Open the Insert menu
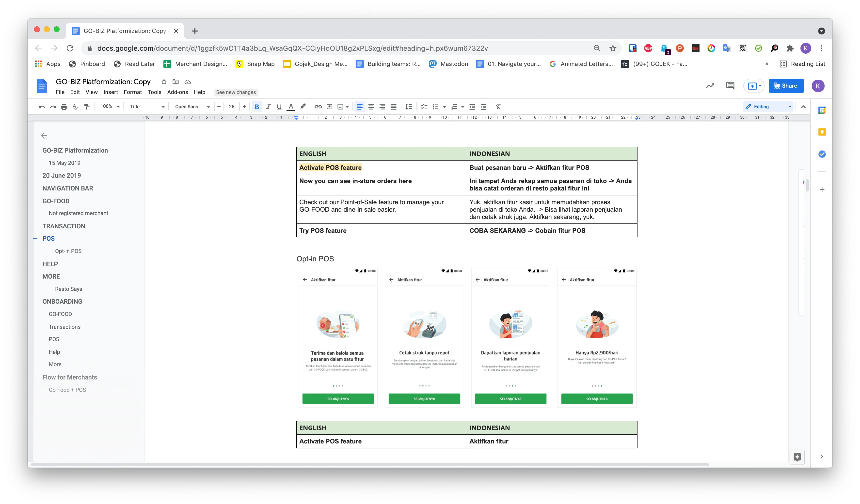This screenshot has width=860, height=504. (x=111, y=92)
